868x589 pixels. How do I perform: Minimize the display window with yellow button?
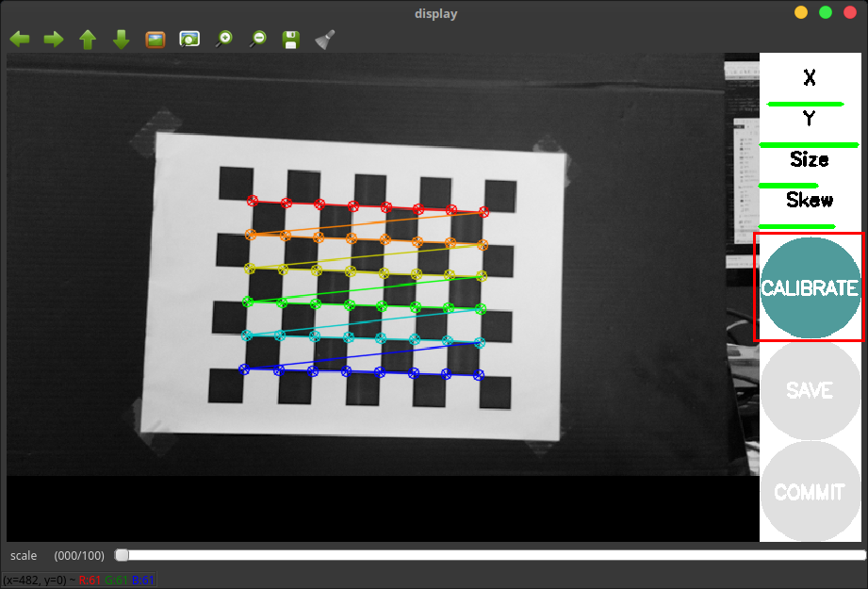[801, 12]
